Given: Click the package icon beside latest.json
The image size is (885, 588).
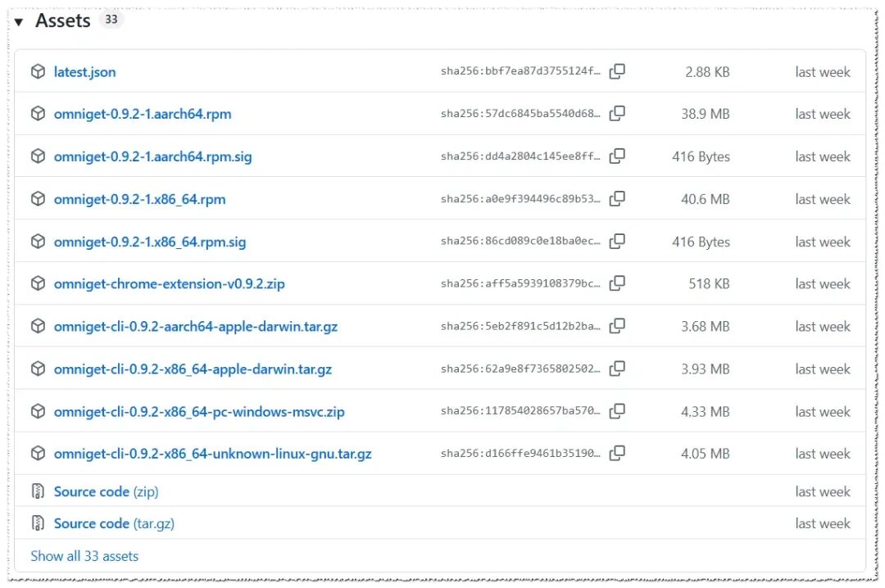Looking at the screenshot, I should pos(38,72).
